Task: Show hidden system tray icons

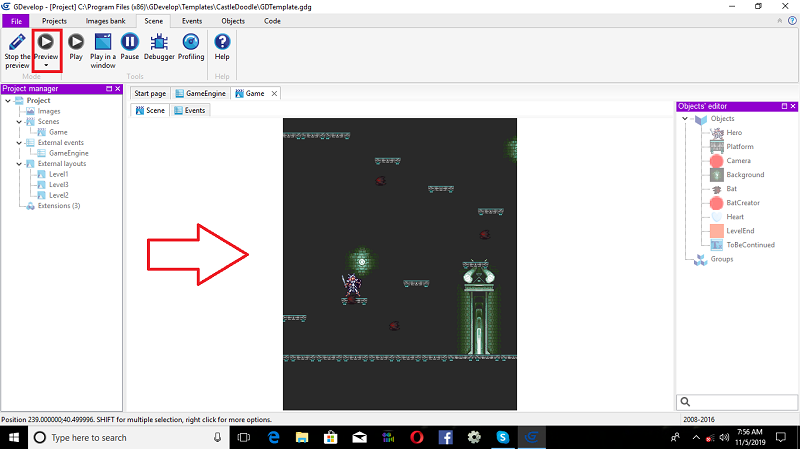Action: pyautogui.click(x=696, y=438)
